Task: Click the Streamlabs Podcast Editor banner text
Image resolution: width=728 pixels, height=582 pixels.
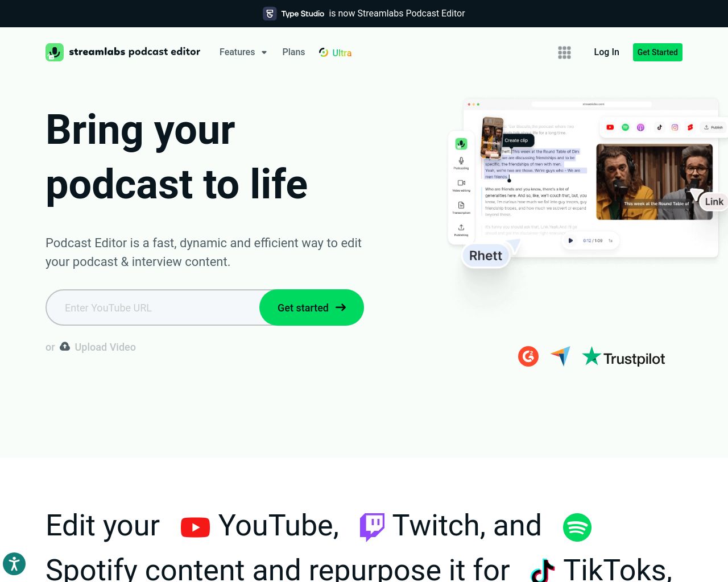Action: click(397, 14)
